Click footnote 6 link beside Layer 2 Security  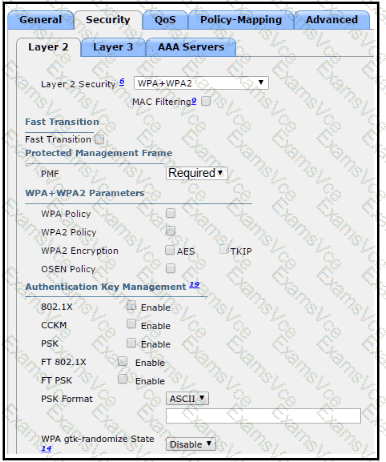tap(122, 81)
